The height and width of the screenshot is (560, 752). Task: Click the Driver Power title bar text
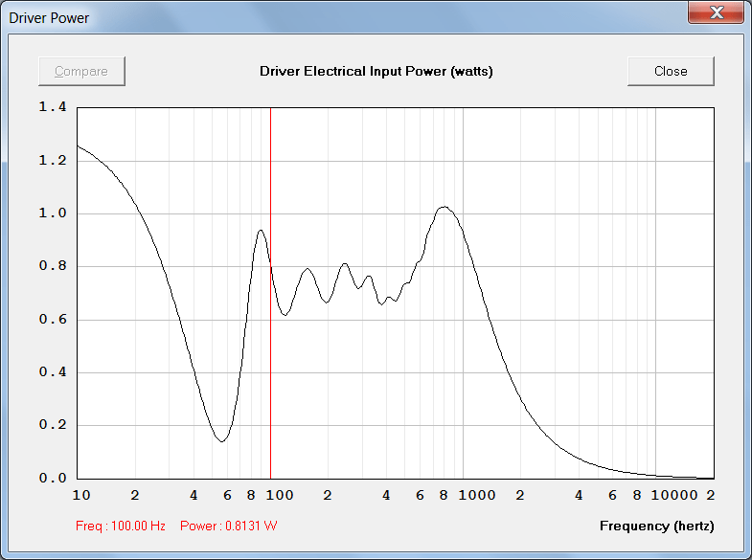[x=49, y=18]
